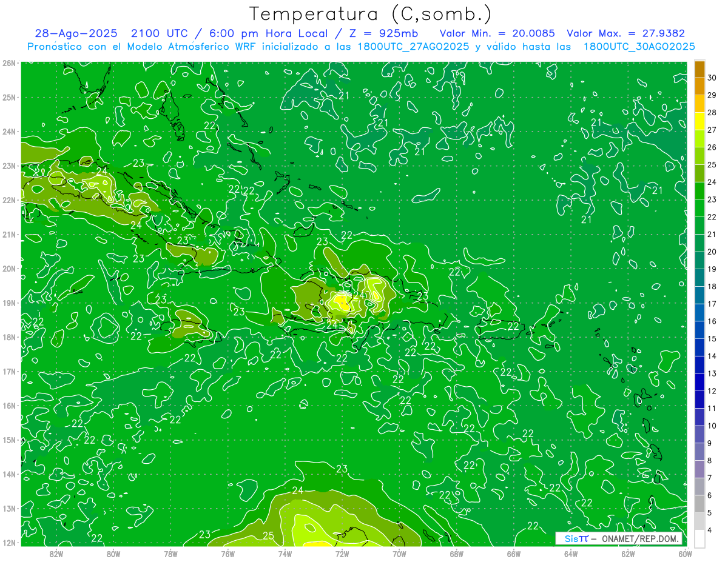The height and width of the screenshot is (562, 728).
Task: Click the value 11 on the color scale
Action: [x=712, y=408]
